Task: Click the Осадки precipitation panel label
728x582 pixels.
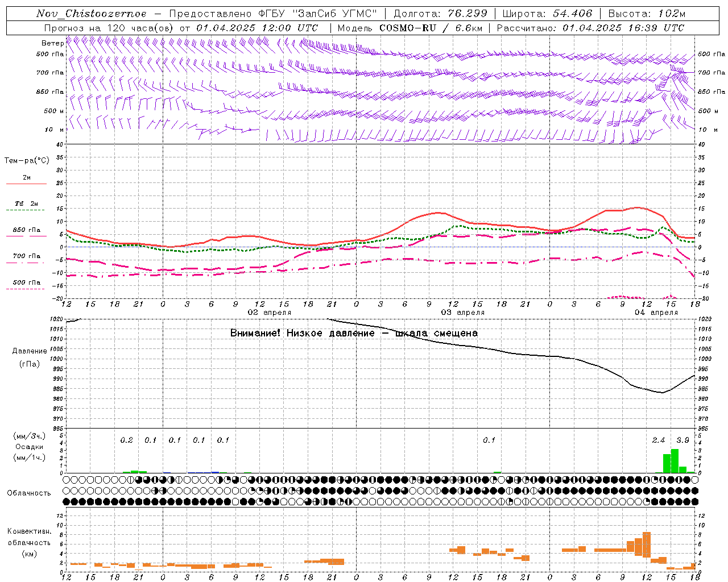Action: tap(29, 447)
